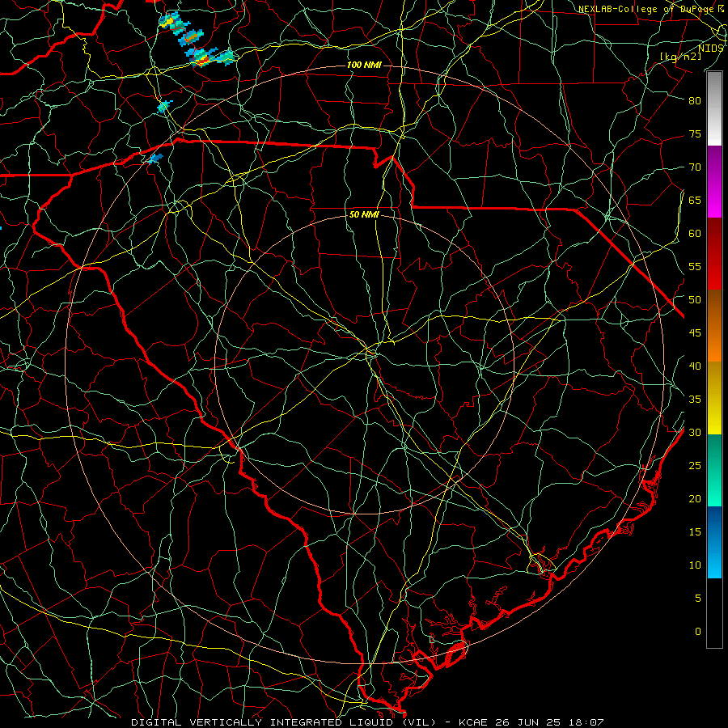Click the dark red segment of the color bar
The height and width of the screenshot is (728, 728).
714,253
